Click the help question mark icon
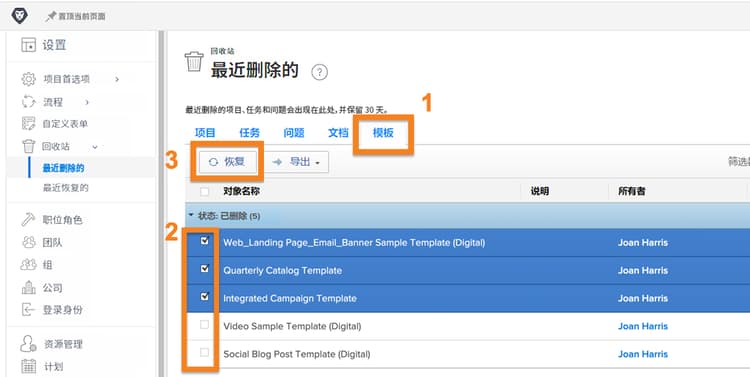 coord(320,72)
